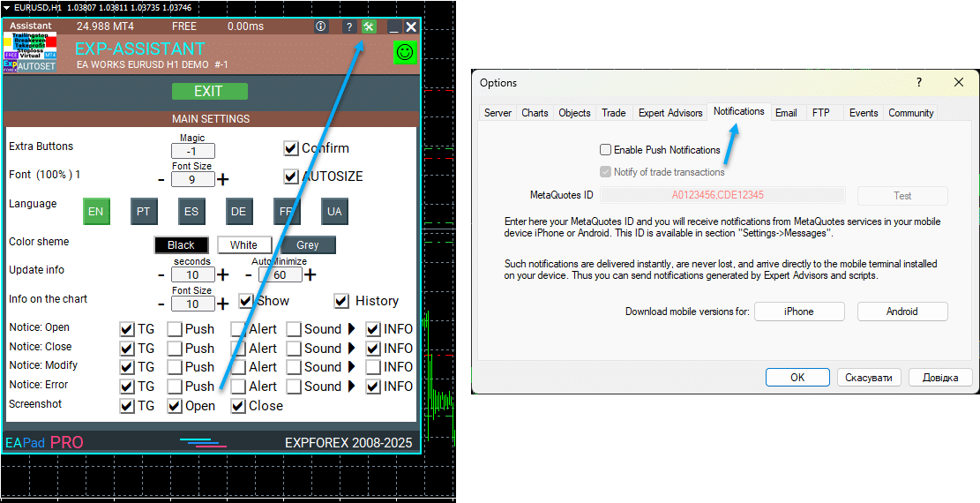Play the sound for Notice: Open
The height and width of the screenshot is (503, 980).
352,329
